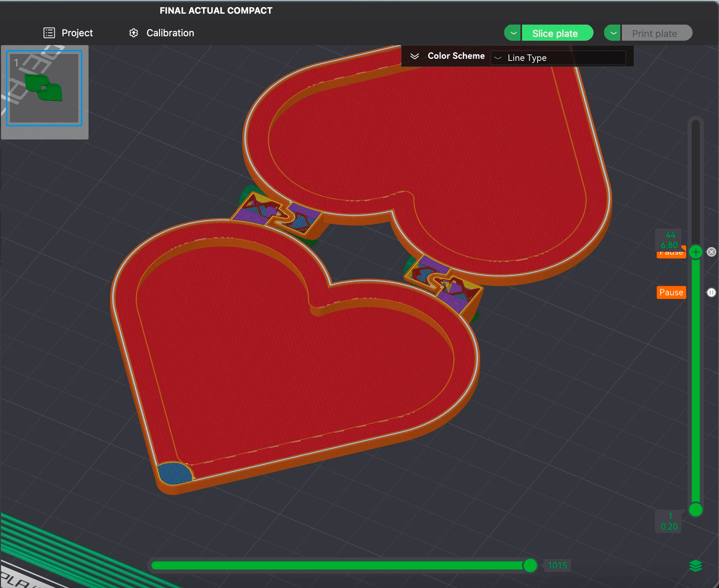Click the Project list icon
This screenshot has height=588, width=719.
click(x=49, y=33)
